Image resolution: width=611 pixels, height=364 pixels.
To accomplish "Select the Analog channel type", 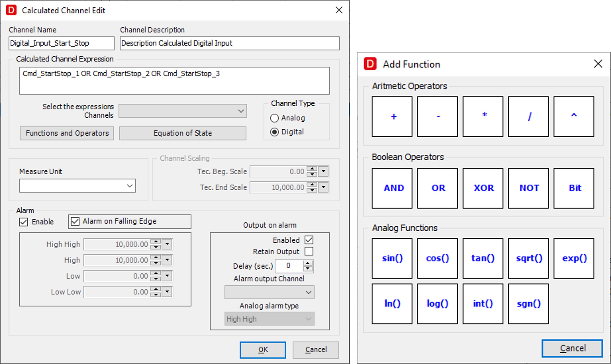I will pyautogui.click(x=274, y=118).
